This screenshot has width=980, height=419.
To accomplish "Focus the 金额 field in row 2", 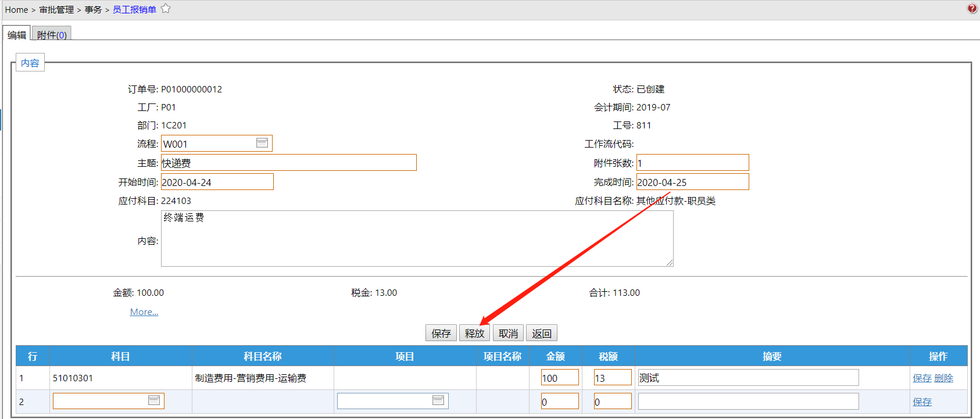I will click(x=560, y=401).
